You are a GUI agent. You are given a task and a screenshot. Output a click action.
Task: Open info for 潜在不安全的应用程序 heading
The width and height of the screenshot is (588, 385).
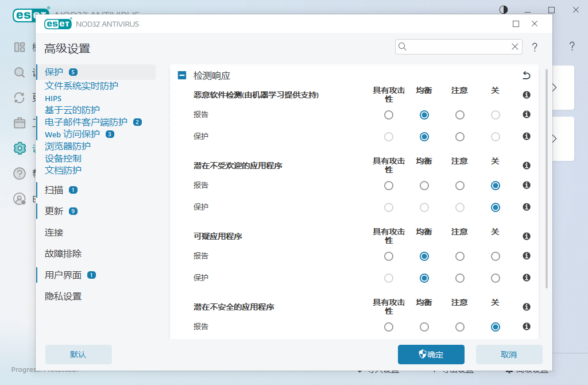pos(527,307)
